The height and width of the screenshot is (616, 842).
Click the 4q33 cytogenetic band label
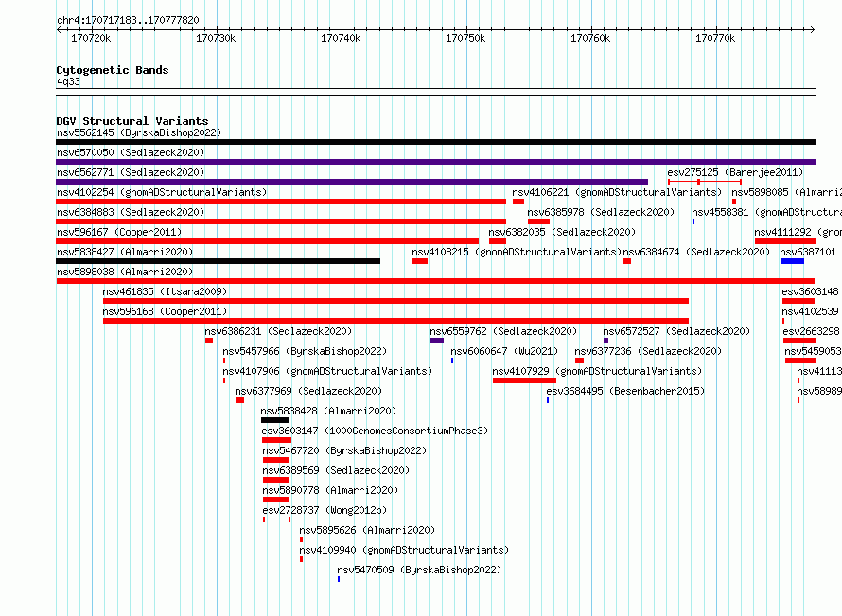[x=68, y=81]
